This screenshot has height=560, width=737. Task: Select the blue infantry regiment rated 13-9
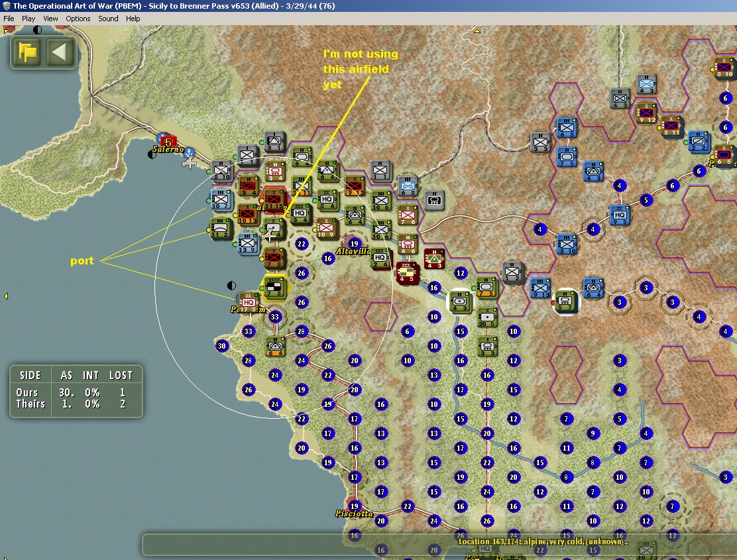[247, 243]
